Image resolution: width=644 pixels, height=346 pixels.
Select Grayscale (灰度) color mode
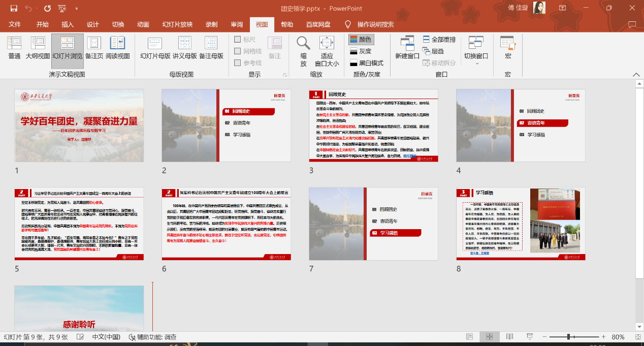361,51
